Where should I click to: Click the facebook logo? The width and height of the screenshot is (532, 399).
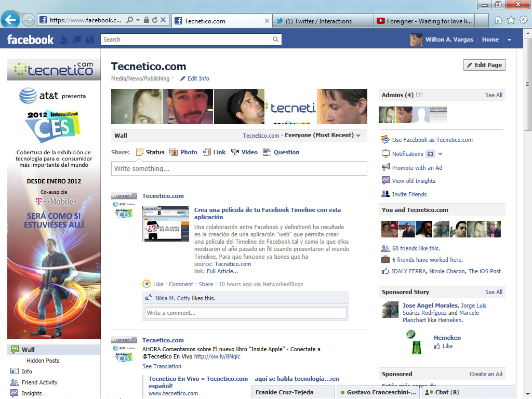(x=30, y=39)
